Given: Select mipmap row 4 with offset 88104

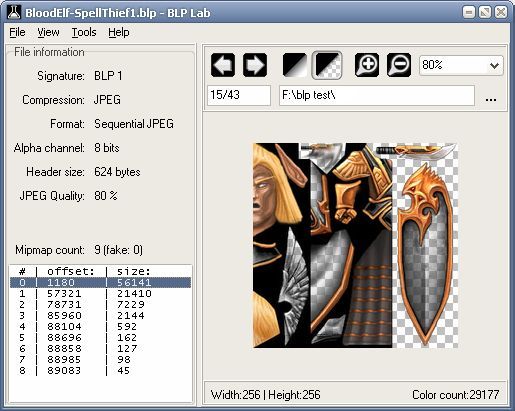Looking at the screenshot, I should [100, 326].
